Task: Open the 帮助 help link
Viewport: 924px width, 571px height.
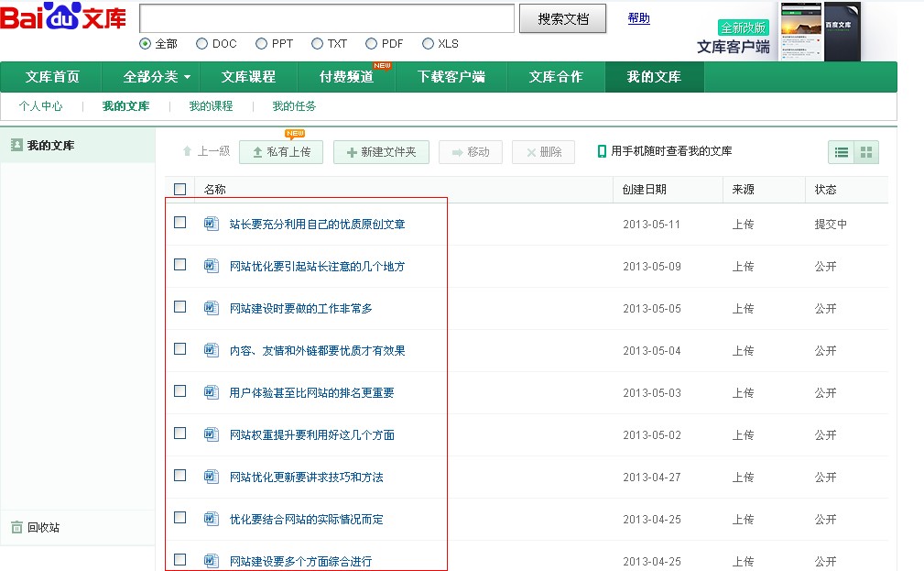Action: [x=638, y=18]
